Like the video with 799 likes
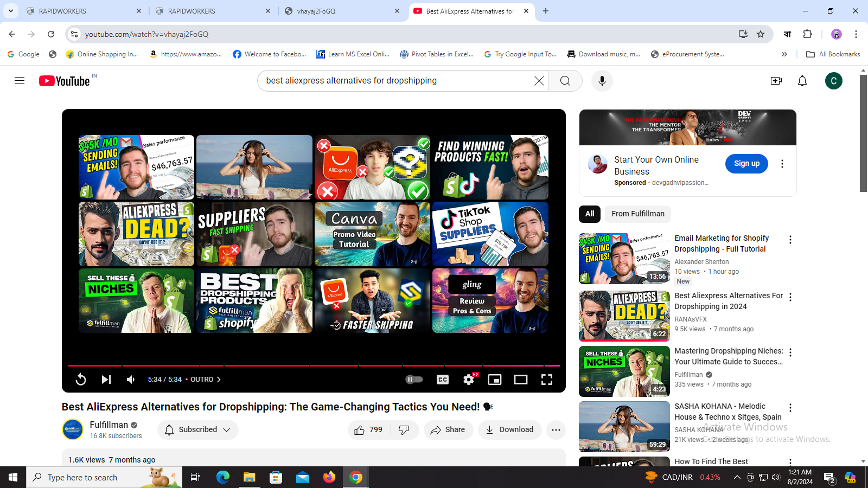Viewport: 868px width, 488px height. click(x=369, y=429)
